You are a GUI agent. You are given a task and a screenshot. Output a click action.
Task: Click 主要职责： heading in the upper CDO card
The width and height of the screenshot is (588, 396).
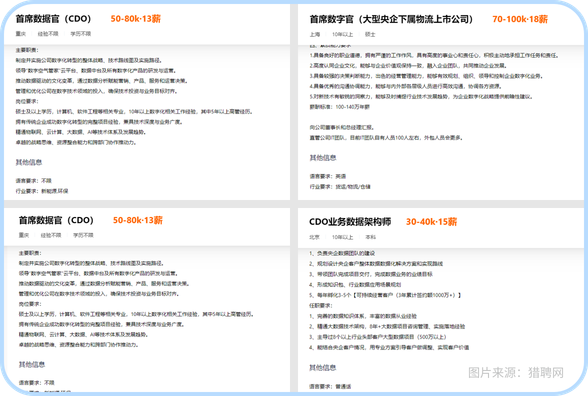pos(27,50)
